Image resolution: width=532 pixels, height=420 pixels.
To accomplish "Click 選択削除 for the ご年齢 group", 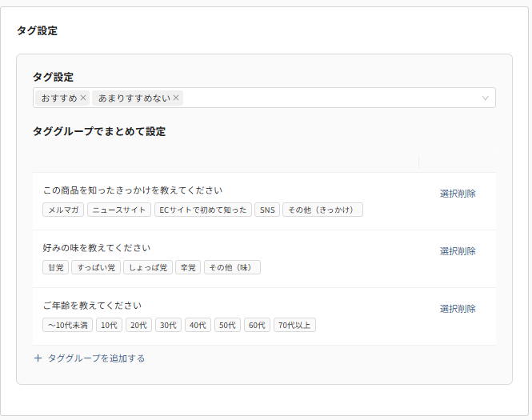I will [457, 309].
